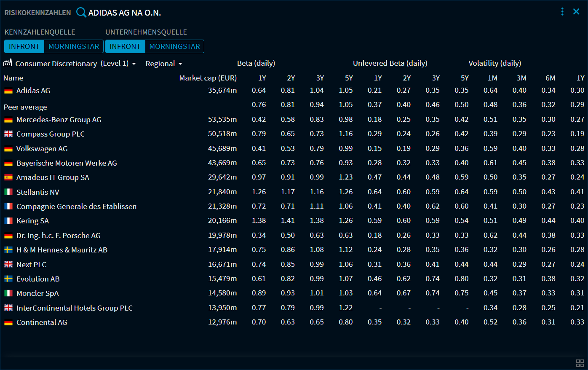Switch Unternehmensquelle to MORNINGSTAR
Screen dimensions: 588x370
[x=174, y=46]
